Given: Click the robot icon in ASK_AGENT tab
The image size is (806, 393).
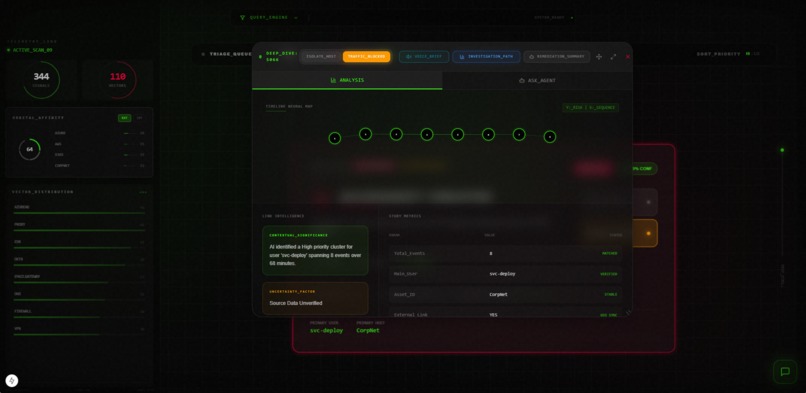Looking at the screenshot, I should 522,81.
